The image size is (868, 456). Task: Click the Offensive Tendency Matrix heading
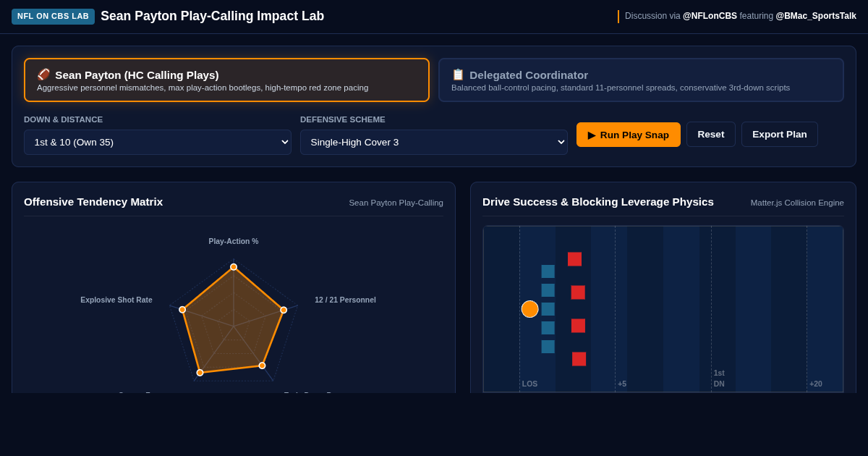click(x=93, y=202)
